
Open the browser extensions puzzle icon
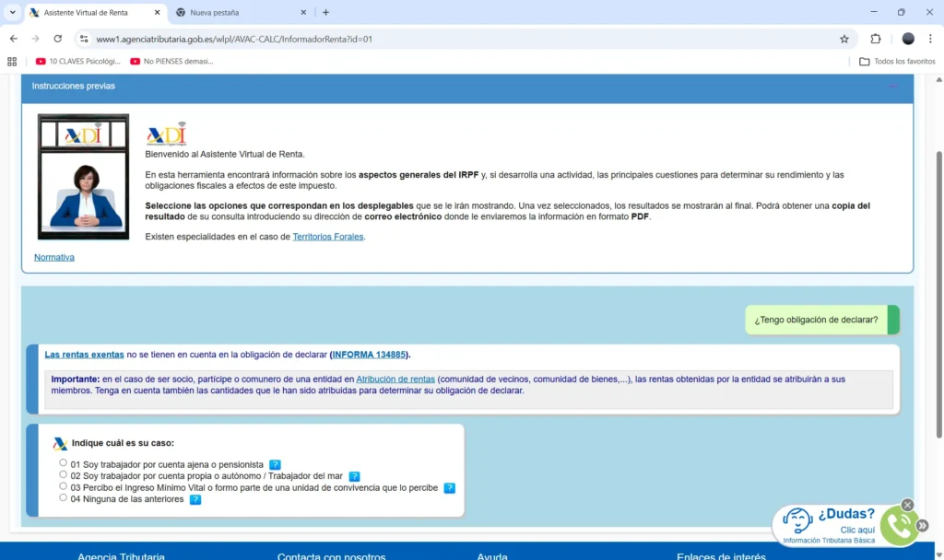tap(874, 39)
